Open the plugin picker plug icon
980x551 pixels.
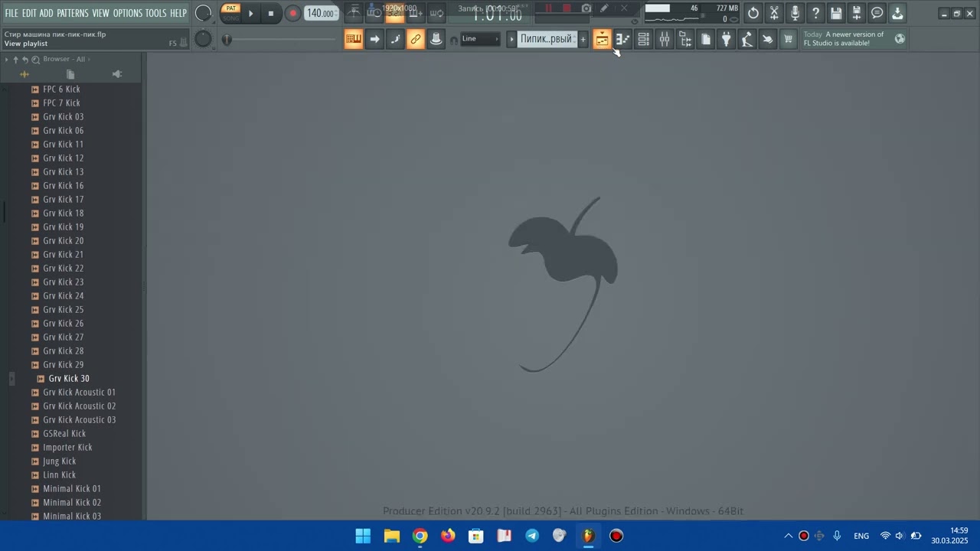click(x=726, y=39)
